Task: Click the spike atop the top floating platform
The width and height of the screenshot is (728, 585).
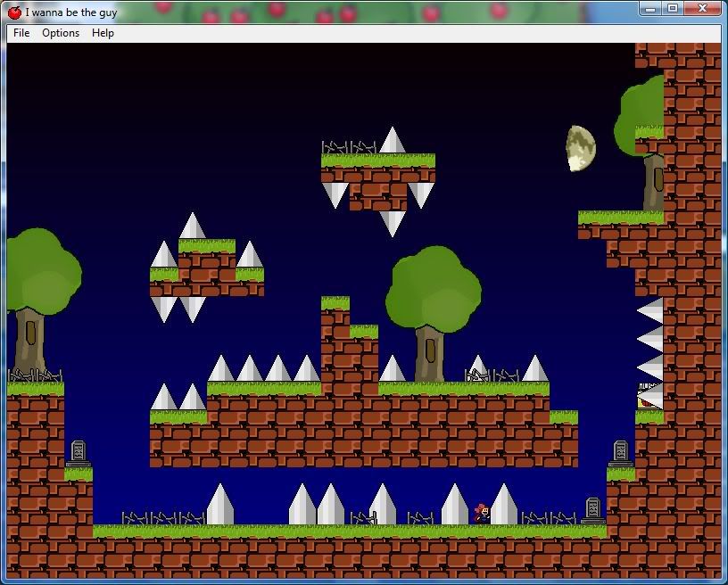Action: [393, 141]
